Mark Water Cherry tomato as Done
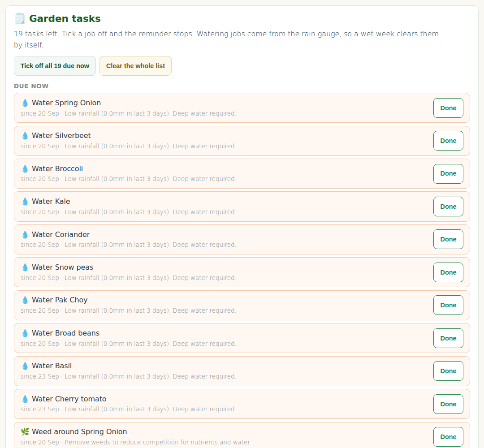The image size is (484, 448). pos(448,404)
